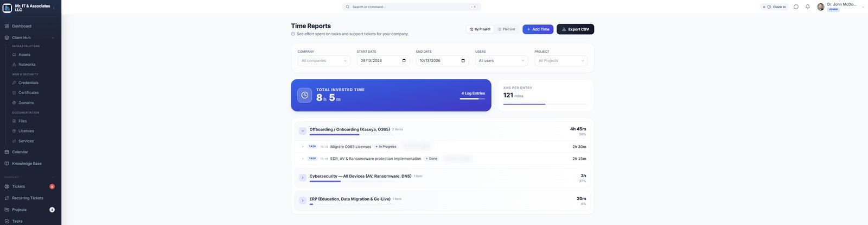Click the Done status badge

(x=432, y=159)
